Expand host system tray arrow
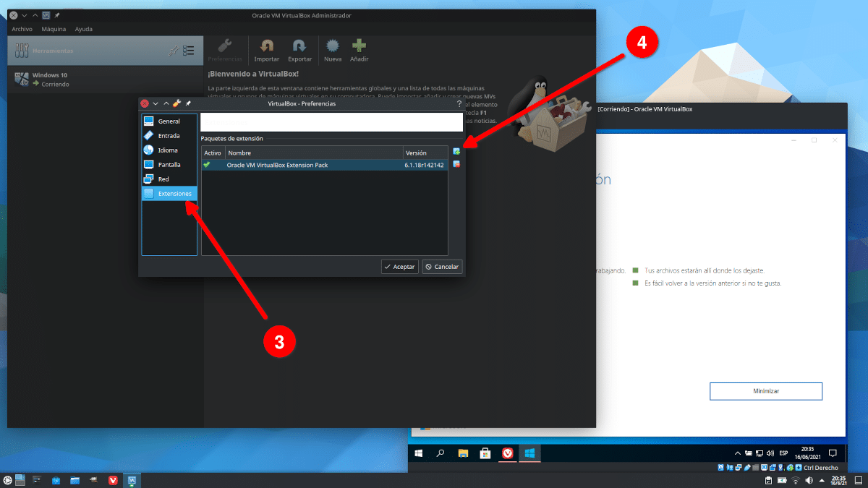Image resolution: width=868 pixels, height=488 pixels. [822, 480]
